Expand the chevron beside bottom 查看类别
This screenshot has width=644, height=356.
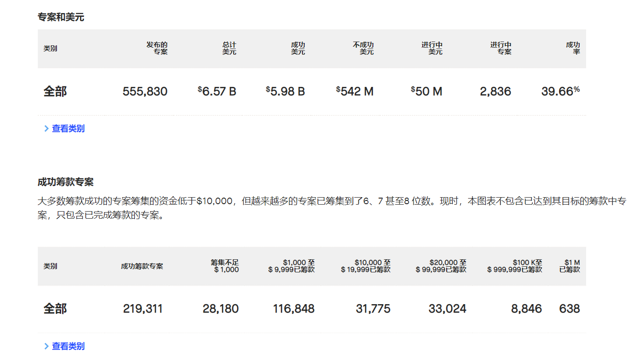click(x=46, y=346)
